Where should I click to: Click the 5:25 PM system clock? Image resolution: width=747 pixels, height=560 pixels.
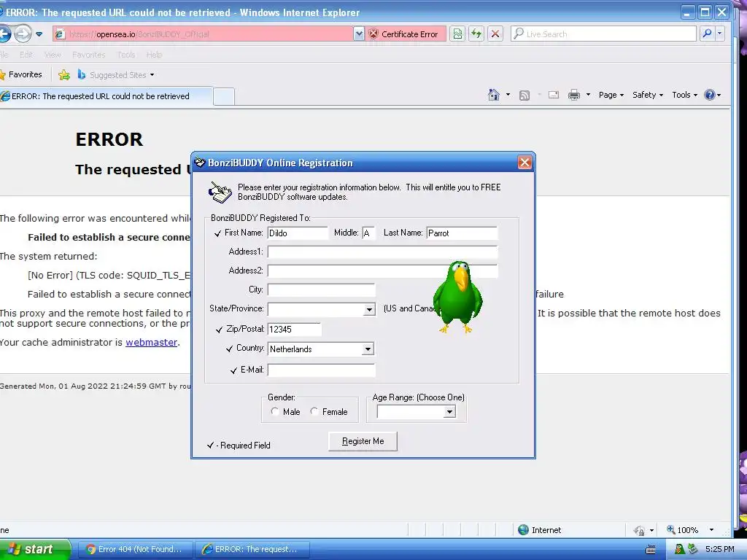click(x=719, y=549)
